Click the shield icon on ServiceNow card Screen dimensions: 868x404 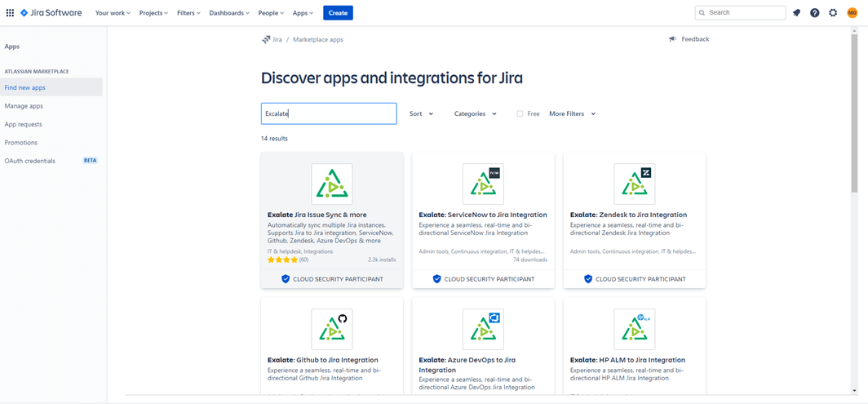(x=436, y=279)
